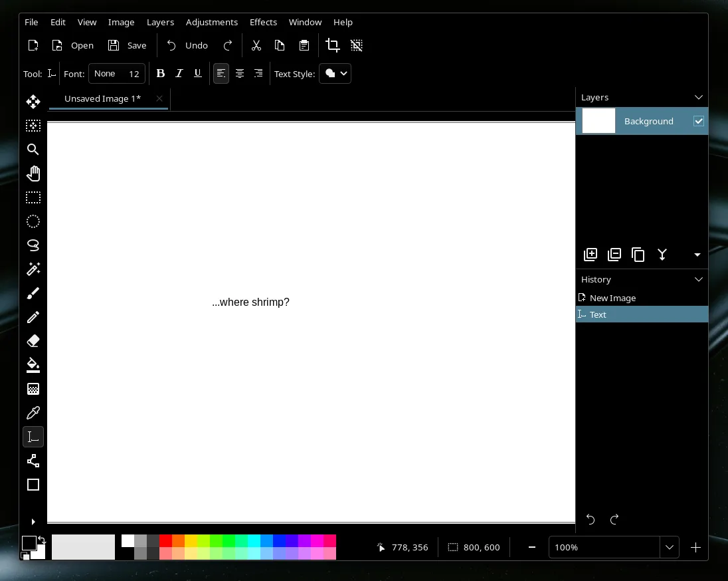Open the Text Style dropdown
Viewport: 728px width, 581px height.
pos(335,73)
